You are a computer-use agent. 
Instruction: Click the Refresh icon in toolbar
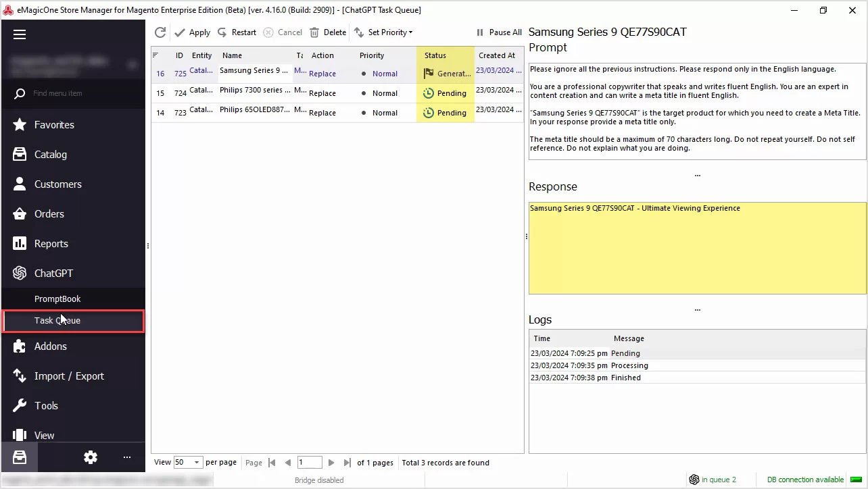(x=160, y=32)
